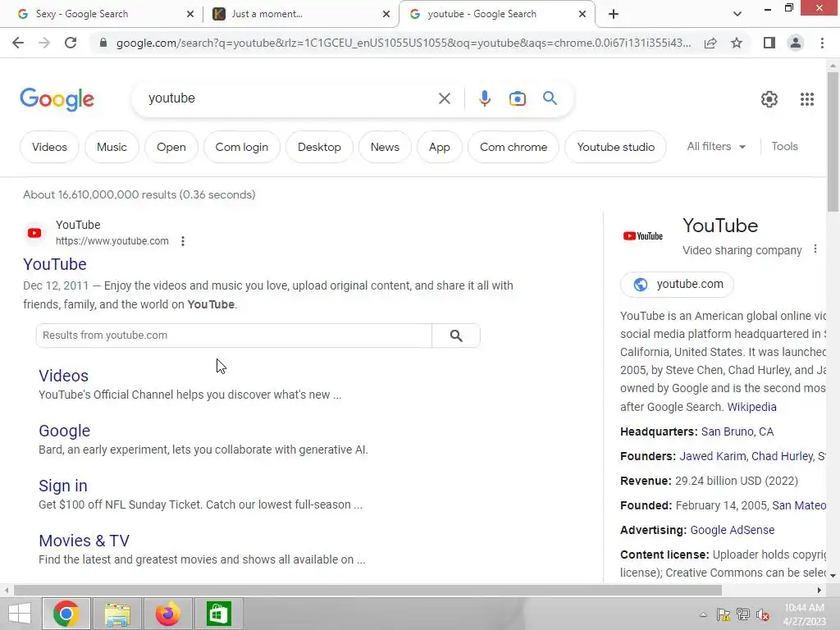Select the News filter chip
The width and height of the screenshot is (840, 630).
coord(385,147)
